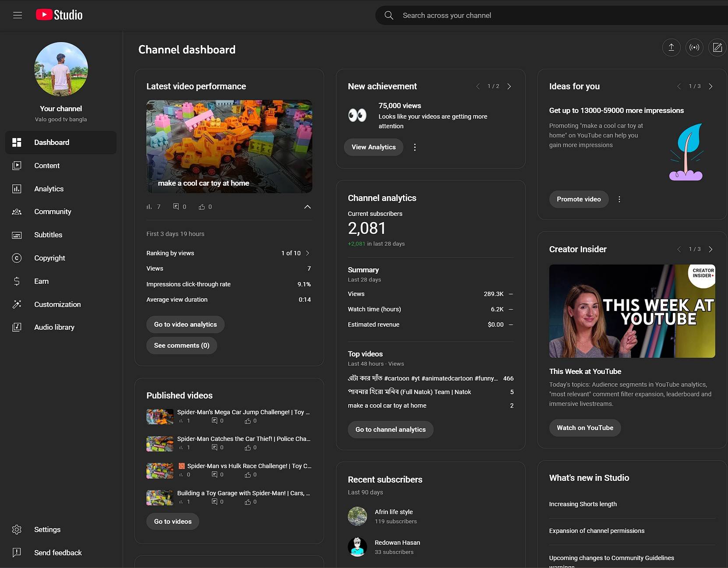Open the Content section in sidebar
728x568 pixels.
pyautogui.click(x=47, y=166)
